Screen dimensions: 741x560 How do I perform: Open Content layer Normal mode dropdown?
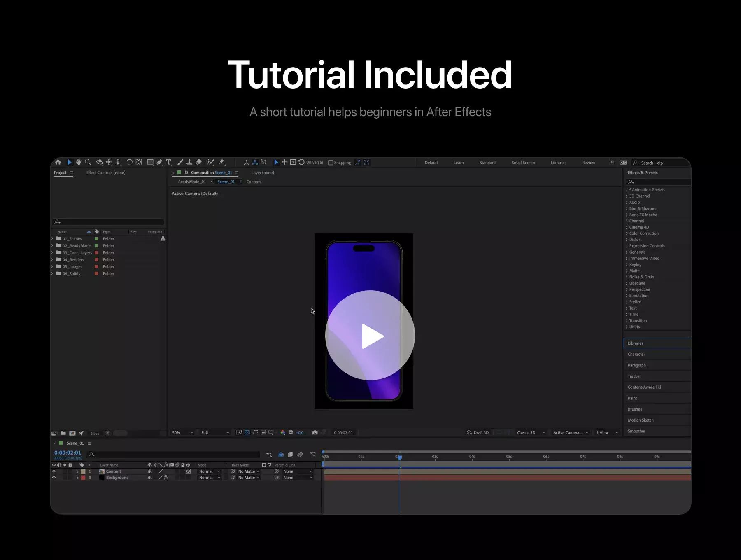click(209, 471)
